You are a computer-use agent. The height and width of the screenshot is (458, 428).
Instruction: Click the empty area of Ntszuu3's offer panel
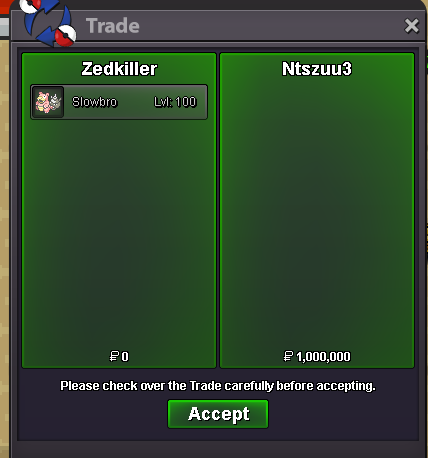[317, 213]
